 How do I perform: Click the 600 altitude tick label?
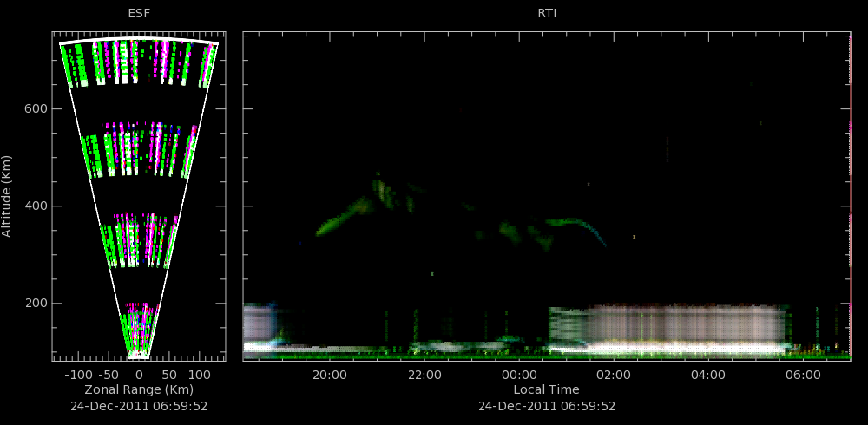click(x=35, y=109)
